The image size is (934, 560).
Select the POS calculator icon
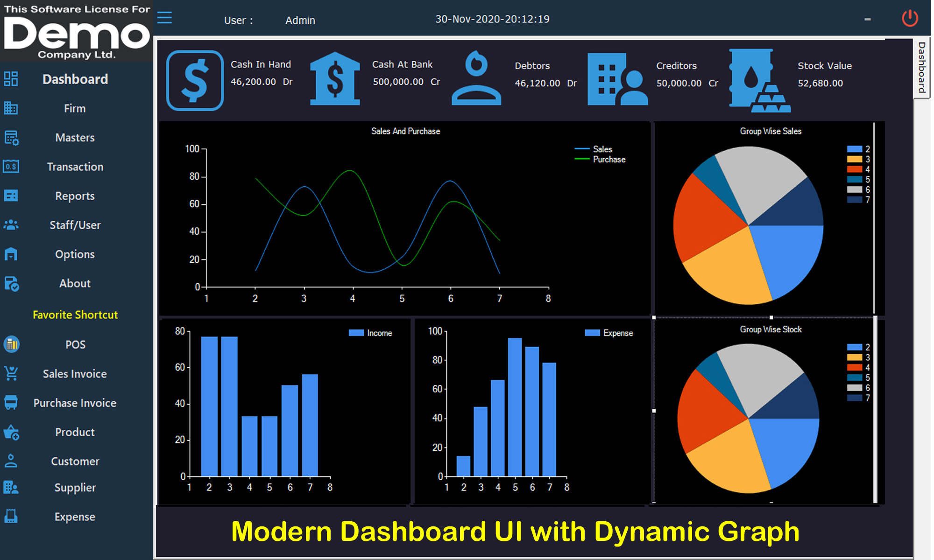pyautogui.click(x=12, y=344)
